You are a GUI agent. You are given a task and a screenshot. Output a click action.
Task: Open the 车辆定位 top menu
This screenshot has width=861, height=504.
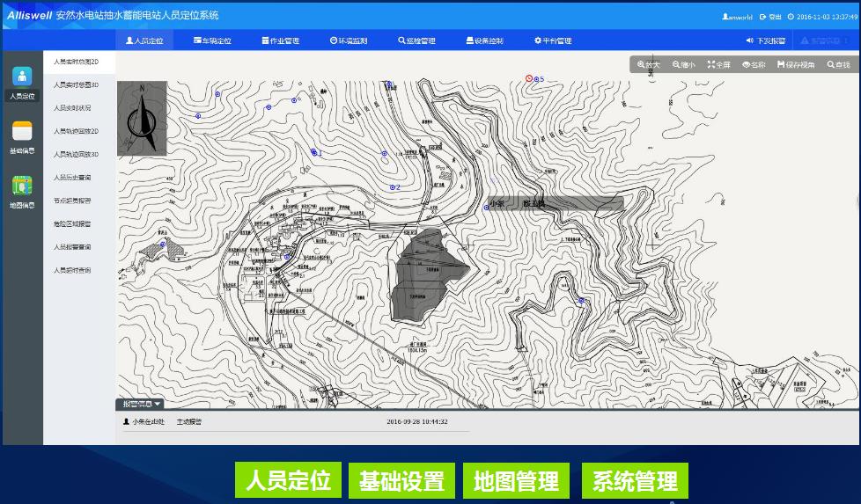tap(212, 40)
